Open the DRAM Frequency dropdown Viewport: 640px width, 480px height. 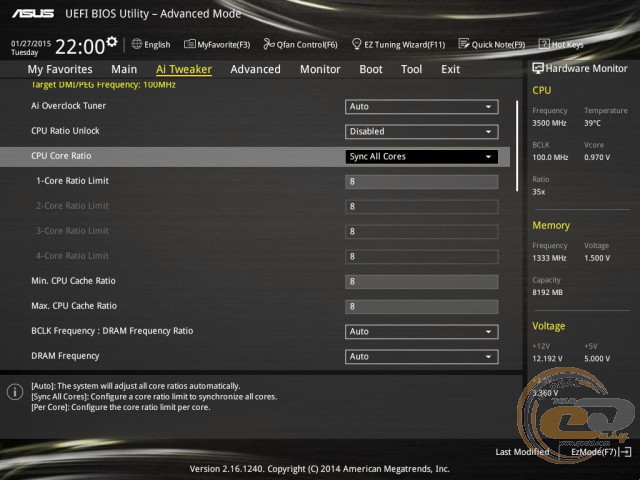[x=421, y=356]
